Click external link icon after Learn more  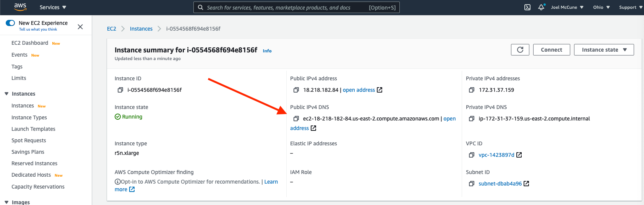click(132, 189)
